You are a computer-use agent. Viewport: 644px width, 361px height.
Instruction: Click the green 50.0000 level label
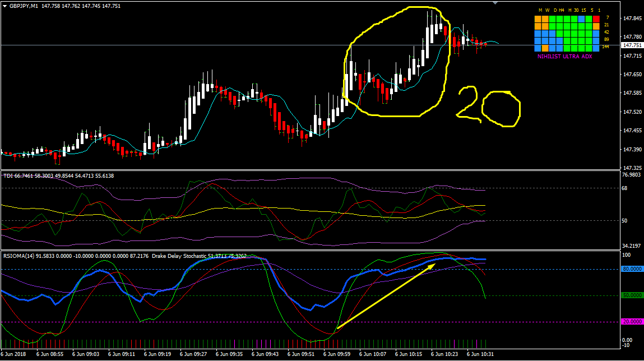point(632,295)
